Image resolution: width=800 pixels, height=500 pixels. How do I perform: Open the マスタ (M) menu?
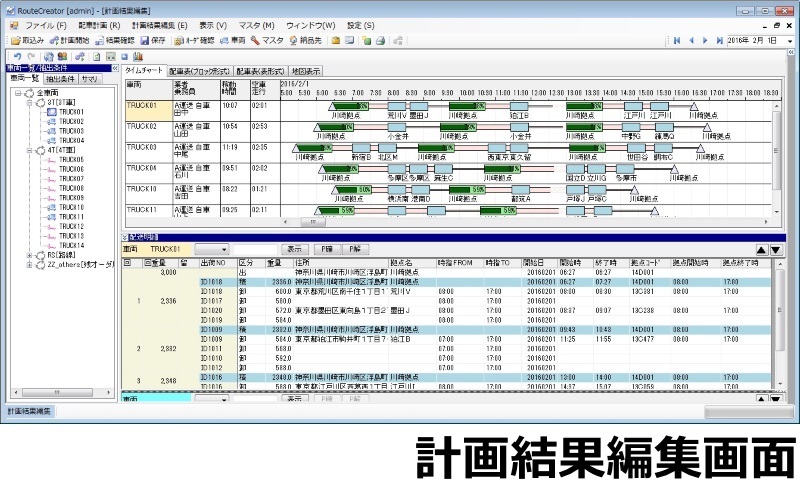(x=257, y=26)
